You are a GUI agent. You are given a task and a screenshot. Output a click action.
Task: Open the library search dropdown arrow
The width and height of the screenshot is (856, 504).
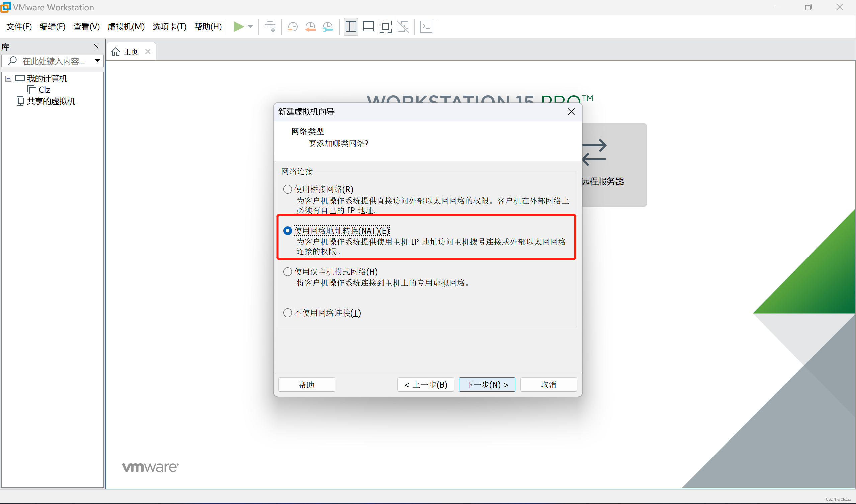pos(98,61)
